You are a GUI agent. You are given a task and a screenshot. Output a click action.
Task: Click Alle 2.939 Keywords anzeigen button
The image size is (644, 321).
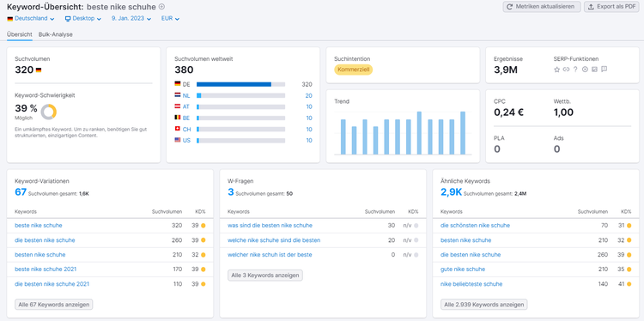click(x=483, y=305)
